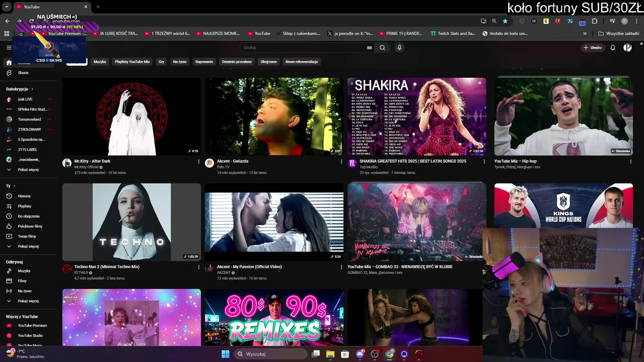Open the PRIME 15 bookmark
The height and width of the screenshot is (362, 644).
(x=400, y=34)
